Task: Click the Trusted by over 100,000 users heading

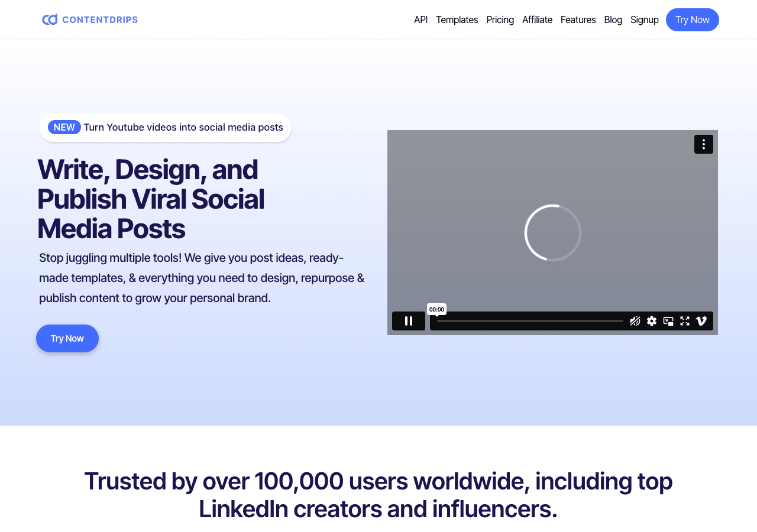Action: pyautogui.click(x=378, y=495)
